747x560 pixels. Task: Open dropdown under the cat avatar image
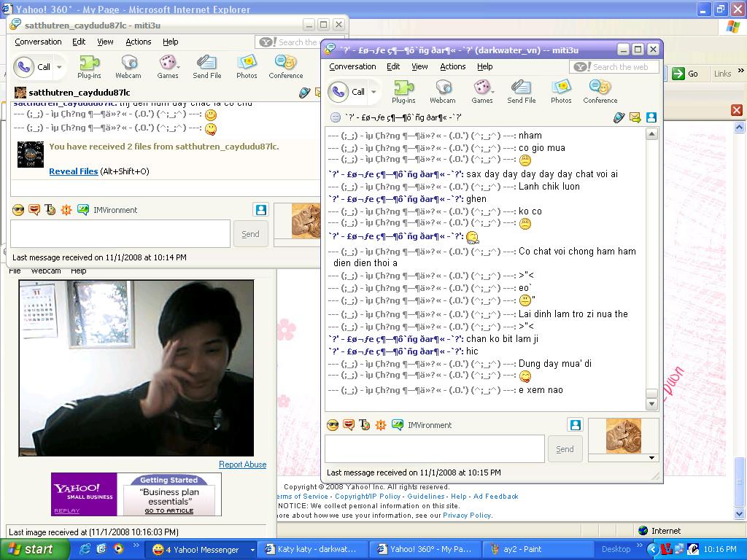(652, 458)
